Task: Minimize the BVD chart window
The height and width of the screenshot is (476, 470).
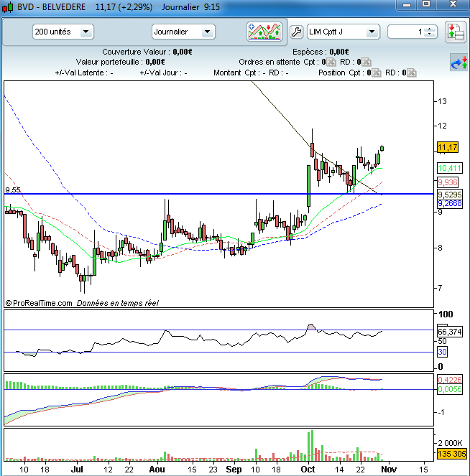Action: 407,4
